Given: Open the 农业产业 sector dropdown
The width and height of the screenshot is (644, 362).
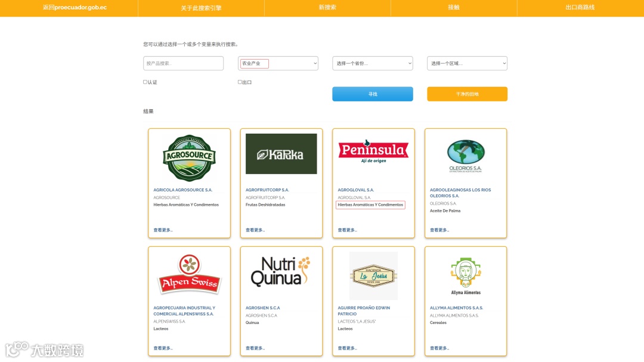Looking at the screenshot, I should tap(278, 63).
